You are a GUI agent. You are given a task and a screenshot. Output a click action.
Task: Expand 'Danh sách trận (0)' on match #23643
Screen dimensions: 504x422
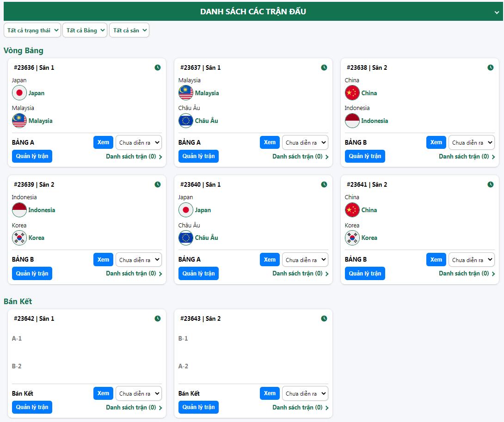tap(300, 407)
